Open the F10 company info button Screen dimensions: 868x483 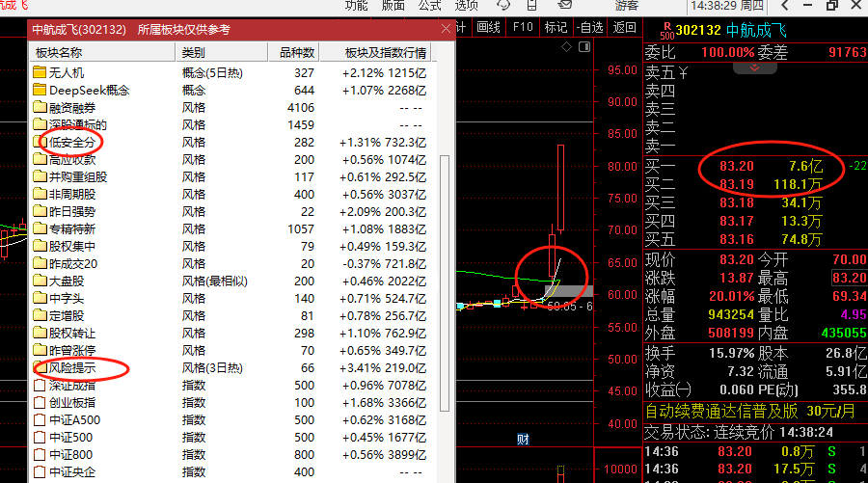523,27
